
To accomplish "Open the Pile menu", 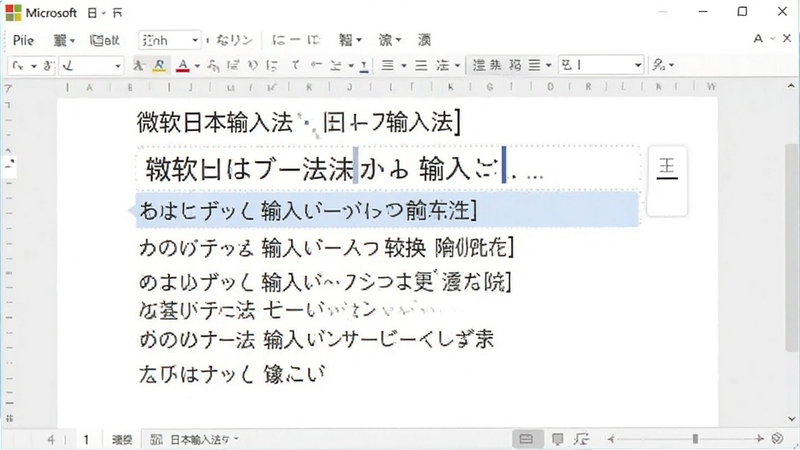I will [x=23, y=40].
